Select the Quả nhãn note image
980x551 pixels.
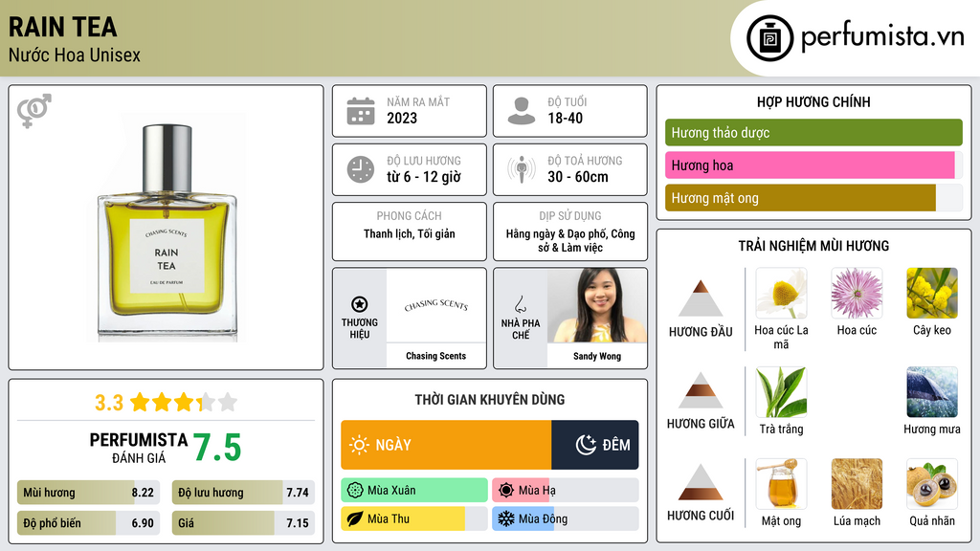coord(932,483)
